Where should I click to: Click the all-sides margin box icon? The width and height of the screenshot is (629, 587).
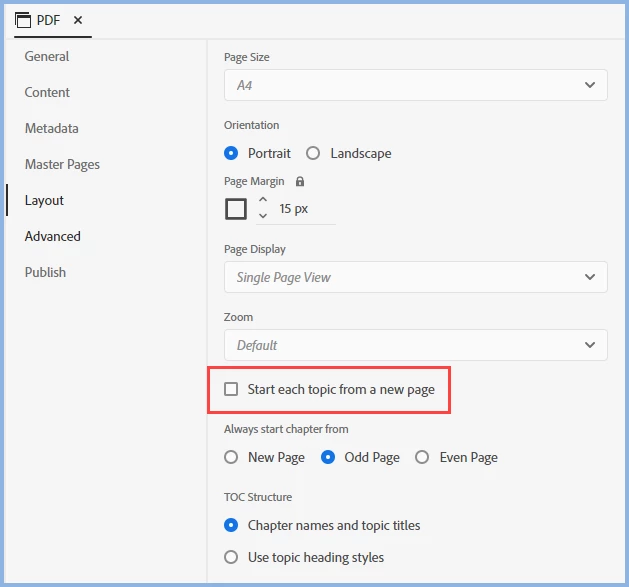[x=235, y=209]
